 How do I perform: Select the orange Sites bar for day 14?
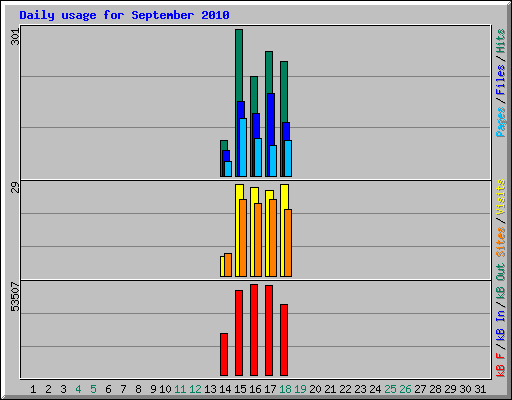pyautogui.click(x=228, y=265)
